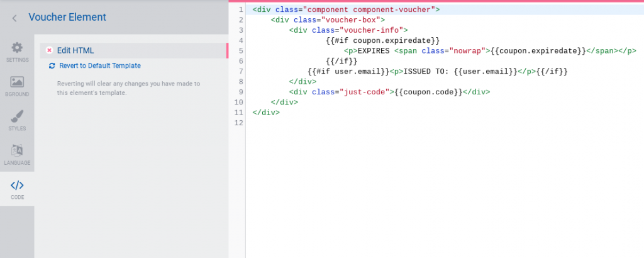Open the BGROUND image tab
This screenshot has height=258, width=644.
pyautogui.click(x=17, y=86)
